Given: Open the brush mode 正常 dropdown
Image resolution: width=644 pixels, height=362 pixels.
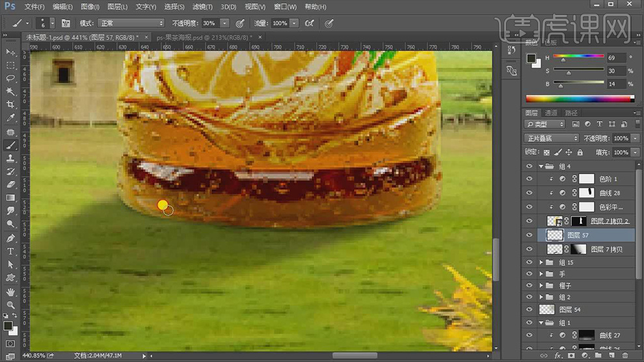Looking at the screenshot, I should (131, 23).
